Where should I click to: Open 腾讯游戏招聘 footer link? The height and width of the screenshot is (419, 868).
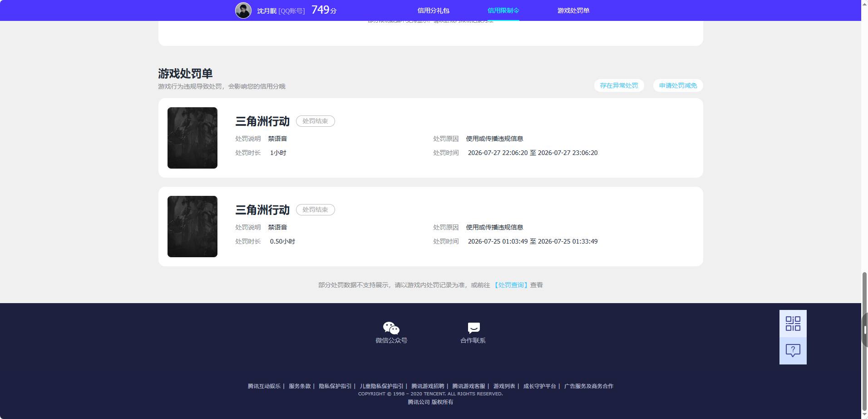coord(428,386)
